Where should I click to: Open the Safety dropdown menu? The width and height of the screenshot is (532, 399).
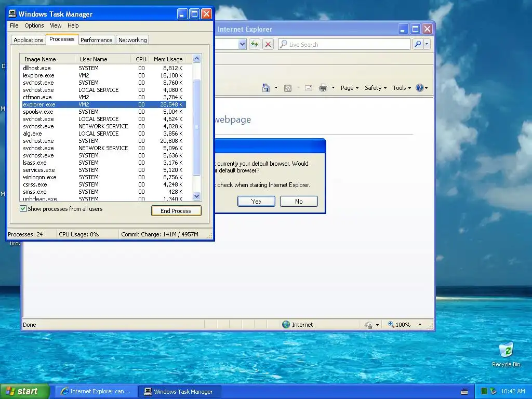[376, 88]
